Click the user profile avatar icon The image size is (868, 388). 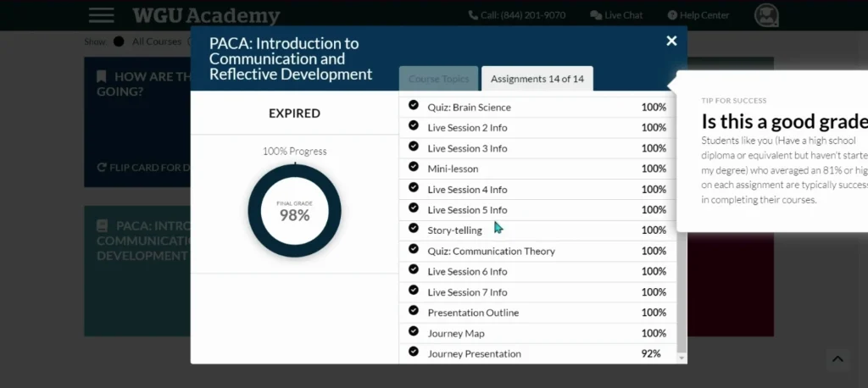[766, 15]
